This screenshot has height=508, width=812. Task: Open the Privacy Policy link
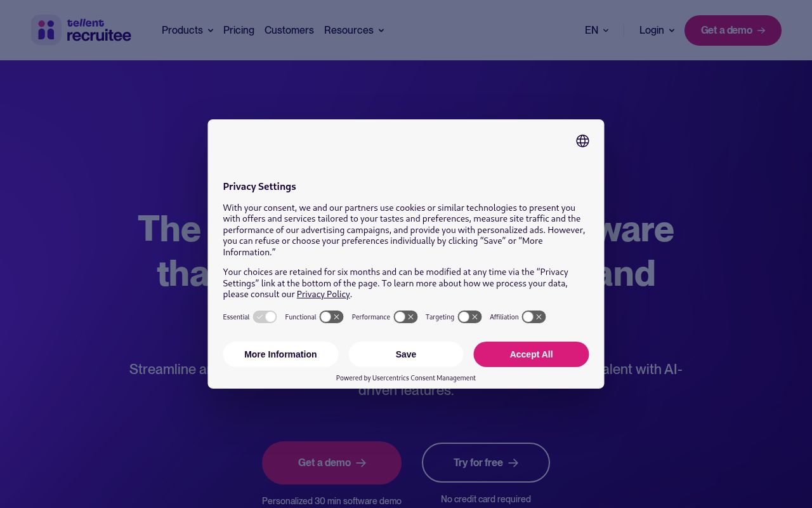[x=324, y=294]
